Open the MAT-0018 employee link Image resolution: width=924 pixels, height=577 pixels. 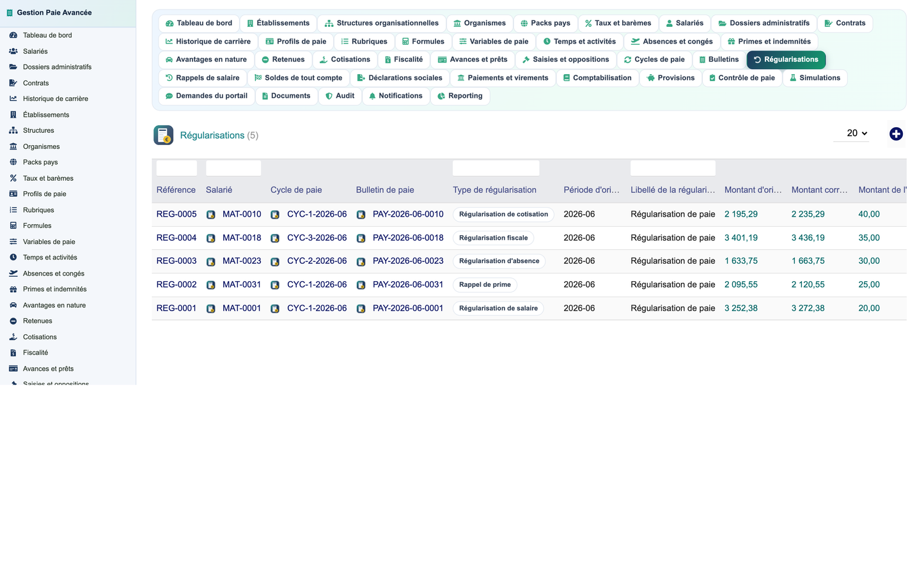[x=242, y=238]
